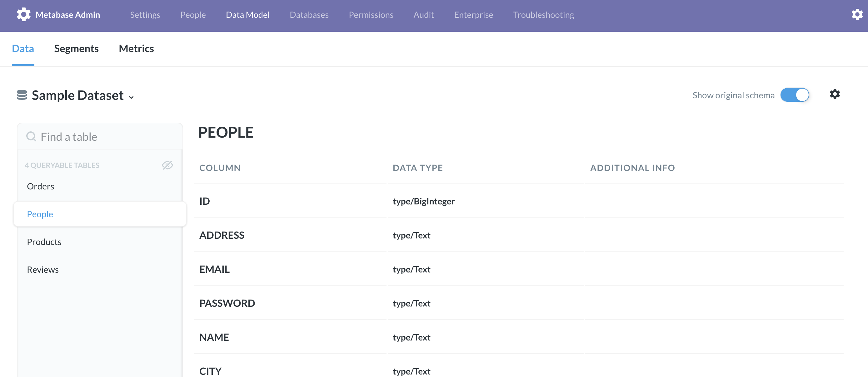Screen dimensions: 868x377
Task: Select the Products table
Action: [x=44, y=242]
